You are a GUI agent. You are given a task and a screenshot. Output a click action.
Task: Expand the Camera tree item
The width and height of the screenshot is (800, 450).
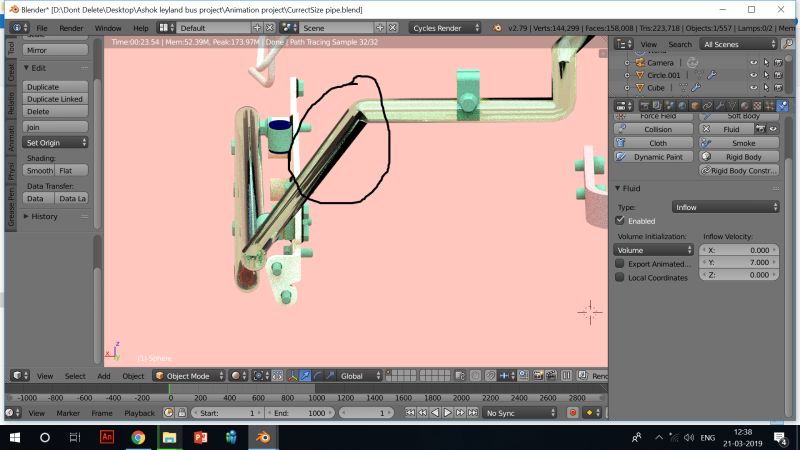(x=627, y=62)
